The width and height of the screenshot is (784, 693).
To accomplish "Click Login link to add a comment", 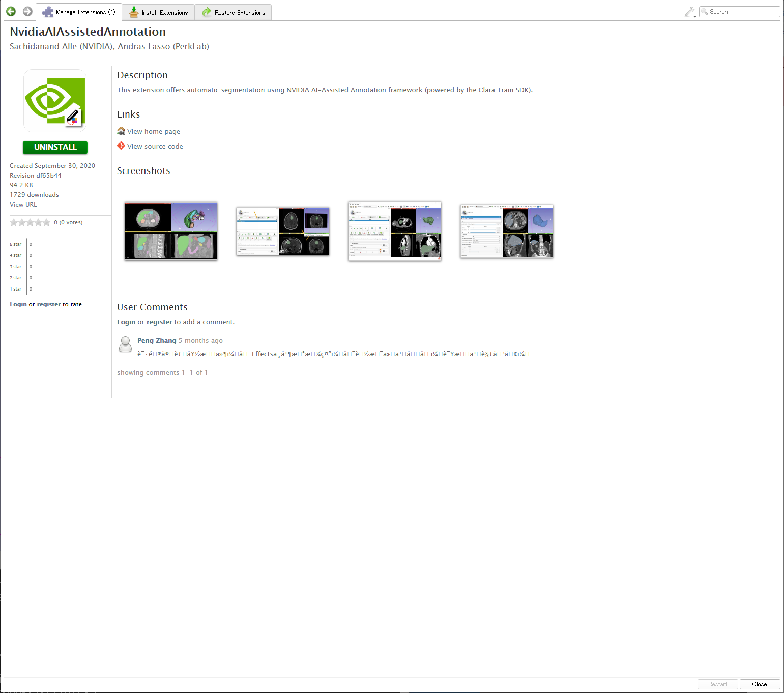I will click(x=126, y=322).
